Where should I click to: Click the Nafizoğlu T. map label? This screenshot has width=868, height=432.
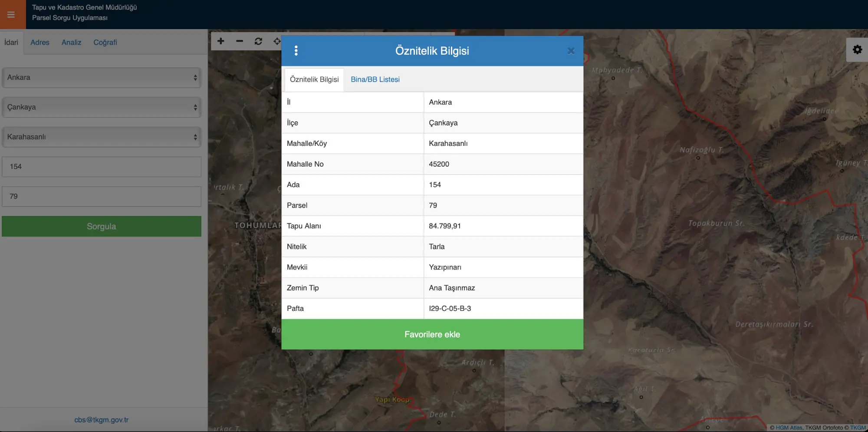coord(701,150)
